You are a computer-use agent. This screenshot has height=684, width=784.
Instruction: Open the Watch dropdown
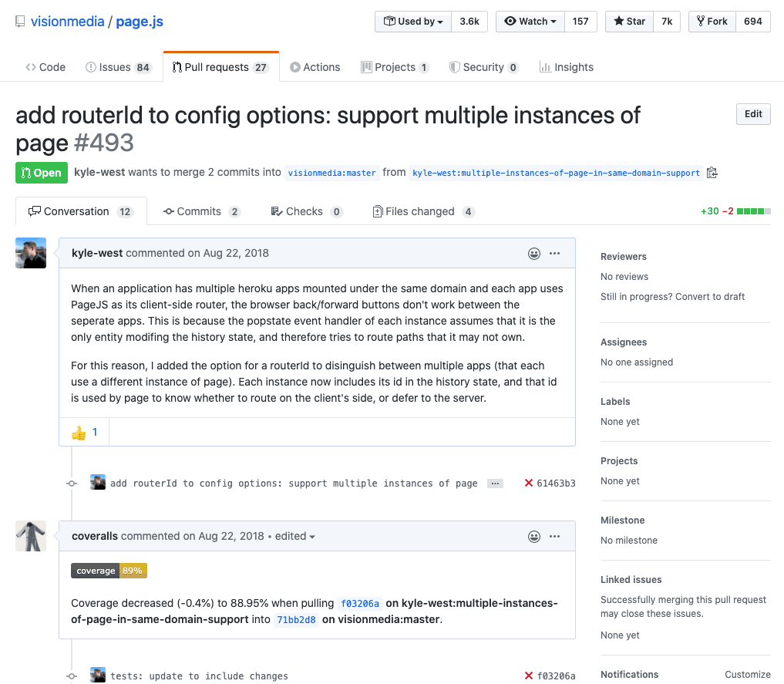pyautogui.click(x=530, y=22)
